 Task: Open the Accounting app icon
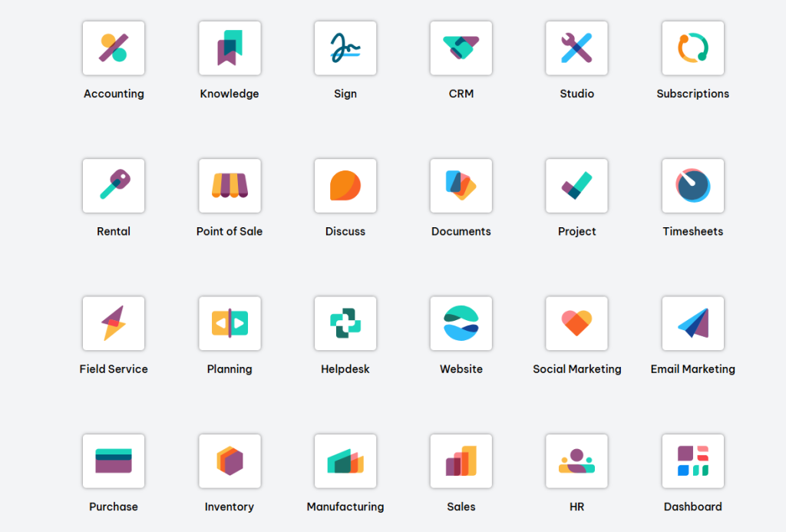pyautogui.click(x=114, y=48)
